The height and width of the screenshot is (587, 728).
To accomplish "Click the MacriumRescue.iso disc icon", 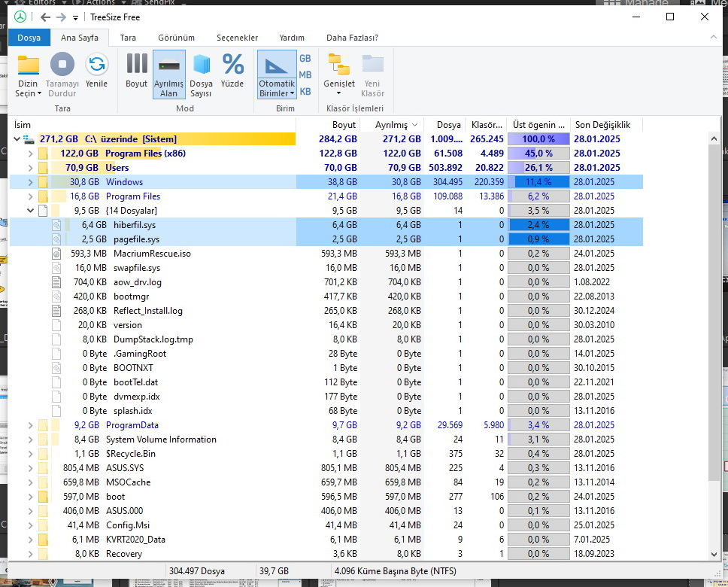I will 56,254.
